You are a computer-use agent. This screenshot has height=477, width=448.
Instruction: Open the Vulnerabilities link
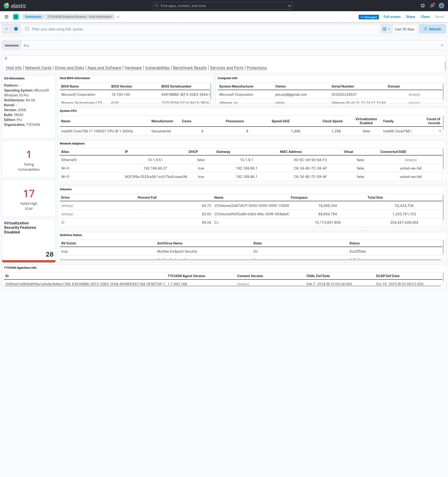pos(157,68)
